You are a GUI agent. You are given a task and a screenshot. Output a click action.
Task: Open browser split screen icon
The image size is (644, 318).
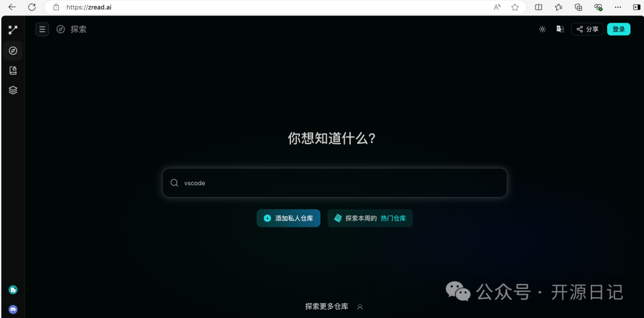coord(538,7)
